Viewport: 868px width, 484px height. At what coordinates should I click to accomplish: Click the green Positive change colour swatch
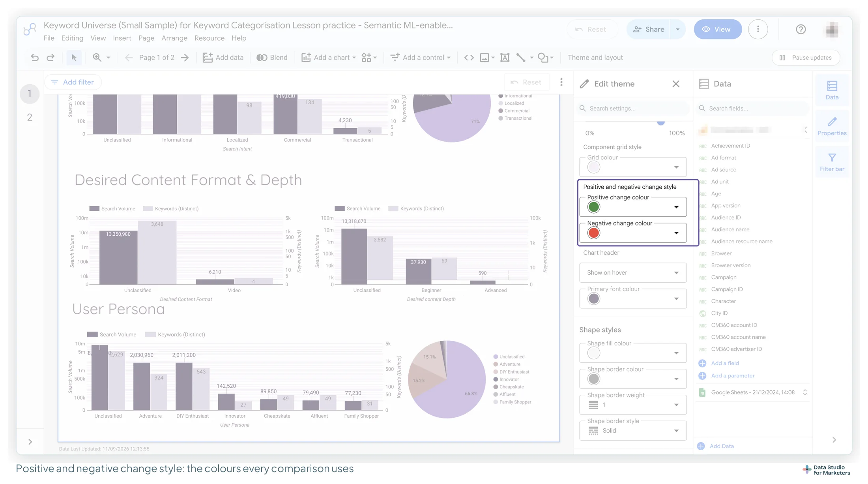(x=593, y=207)
